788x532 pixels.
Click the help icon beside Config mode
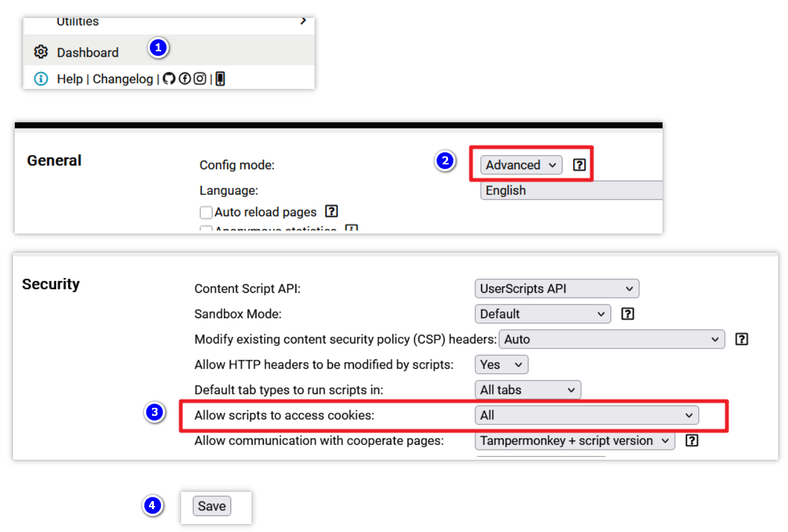pyautogui.click(x=579, y=165)
